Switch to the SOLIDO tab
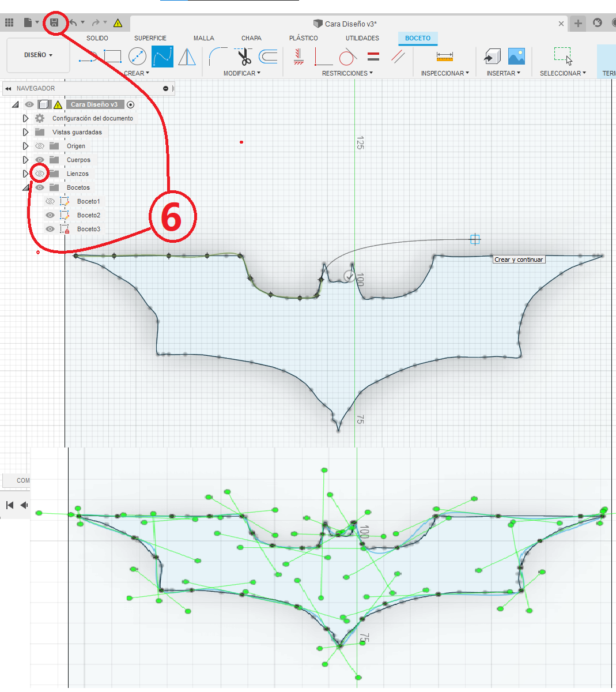Viewport: 616px width, 692px height. pos(97,38)
